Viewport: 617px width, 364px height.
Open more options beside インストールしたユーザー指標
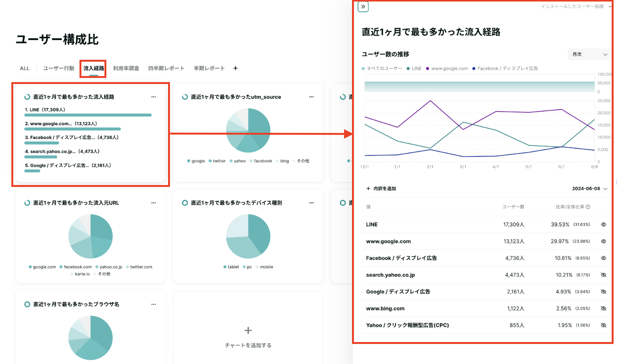[610, 7]
